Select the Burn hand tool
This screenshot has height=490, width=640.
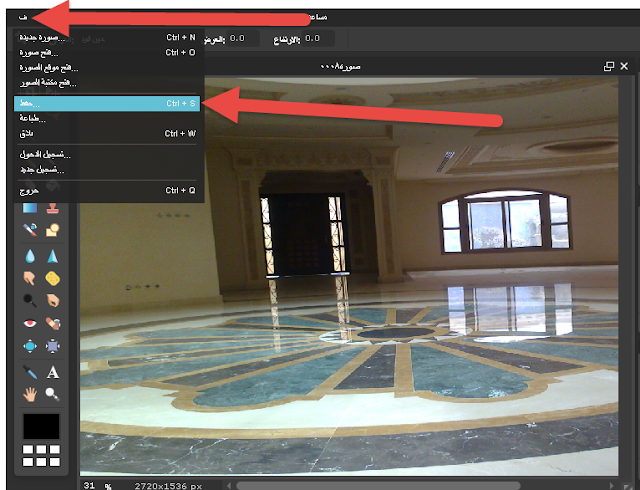[53, 301]
